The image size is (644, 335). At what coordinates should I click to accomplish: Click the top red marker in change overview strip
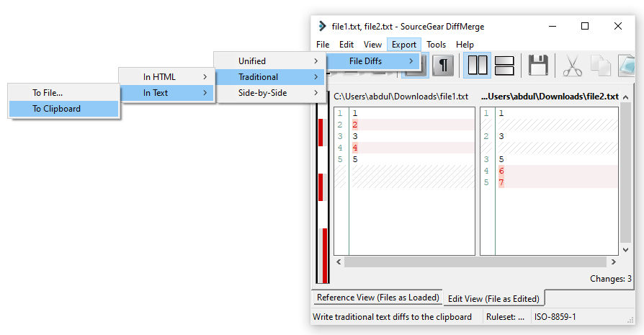point(321,132)
